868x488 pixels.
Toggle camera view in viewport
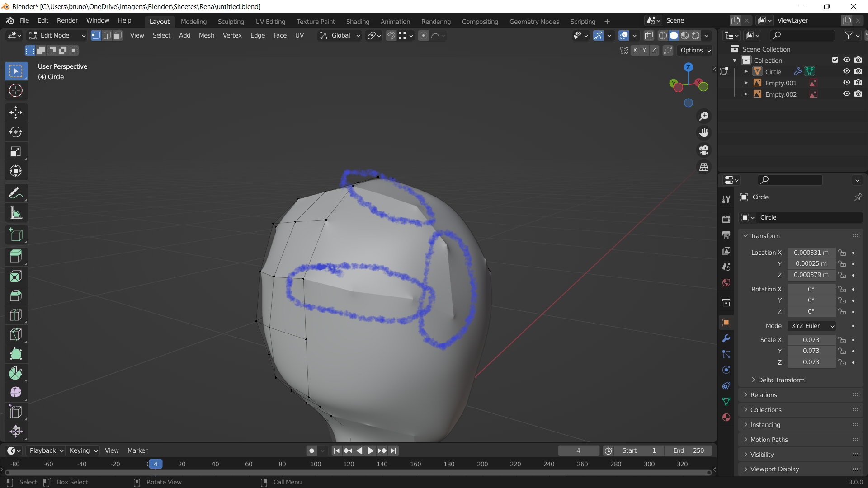point(704,150)
